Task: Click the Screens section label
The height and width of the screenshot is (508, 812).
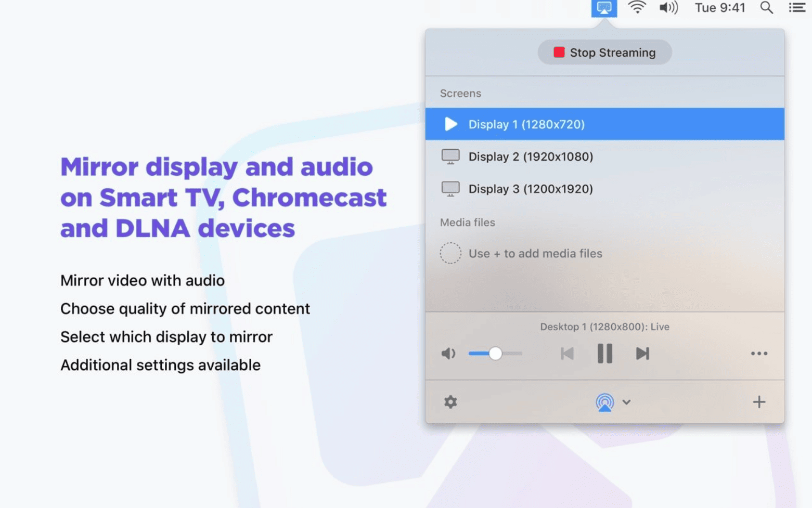Action: pos(460,93)
